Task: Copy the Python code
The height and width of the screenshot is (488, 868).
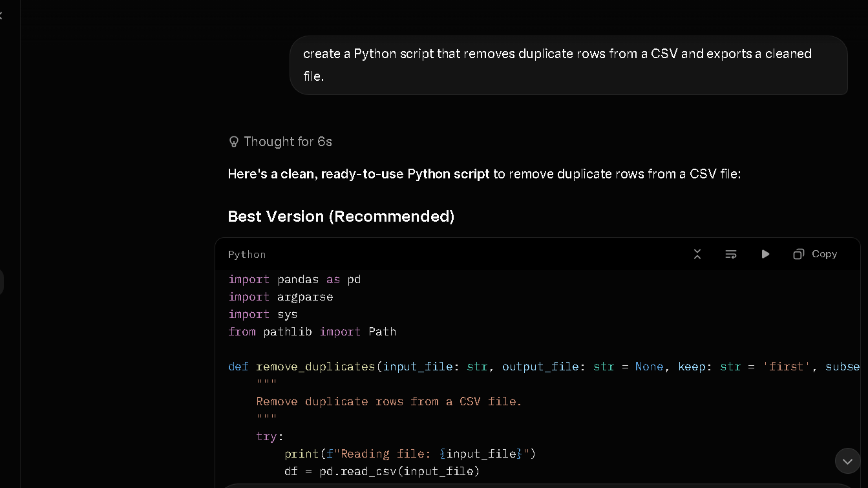Action: coord(815,254)
